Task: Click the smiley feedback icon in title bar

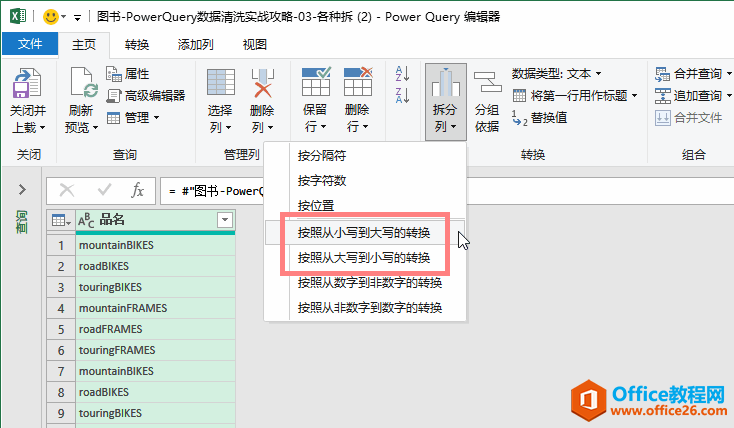Action: coord(51,17)
